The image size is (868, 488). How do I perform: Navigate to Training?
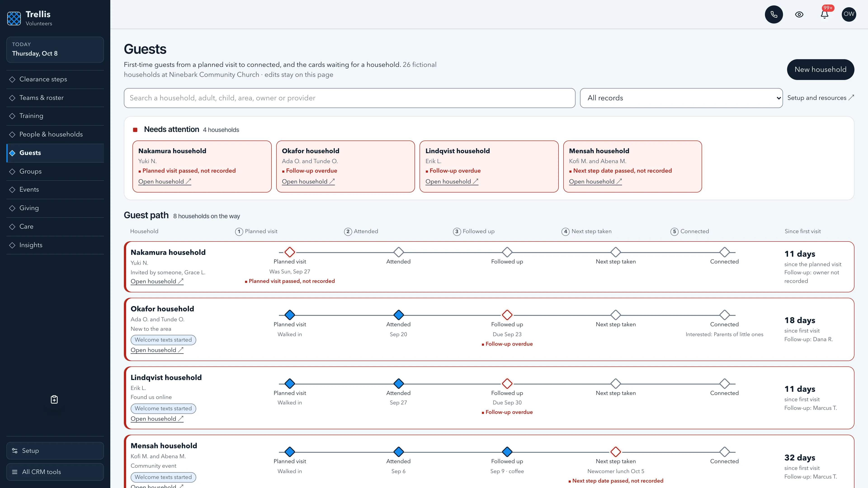tap(55, 116)
